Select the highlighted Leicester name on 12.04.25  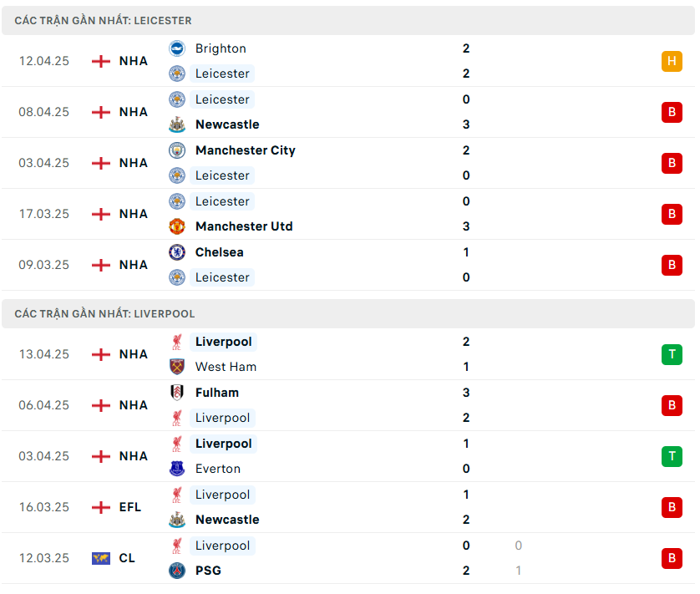(222, 74)
